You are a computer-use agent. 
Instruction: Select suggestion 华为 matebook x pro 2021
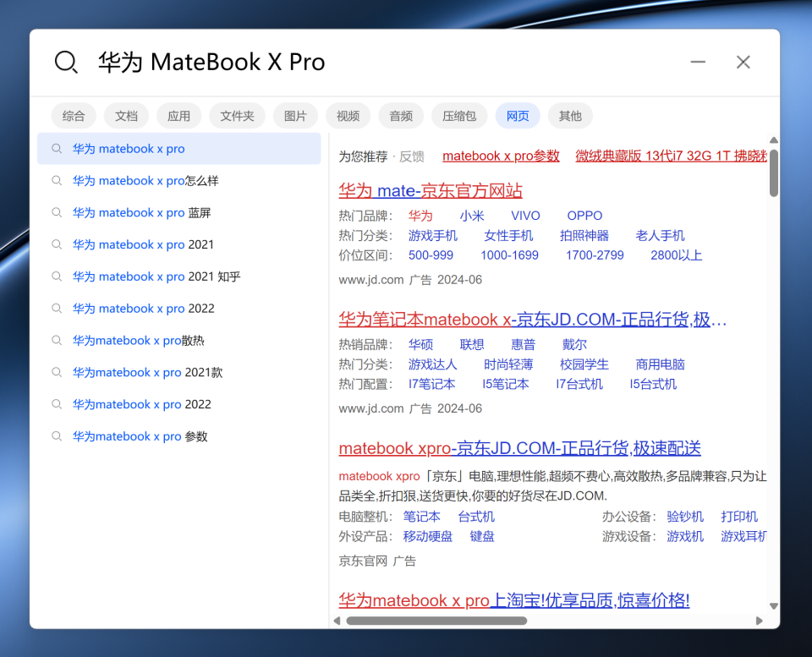click(179, 244)
